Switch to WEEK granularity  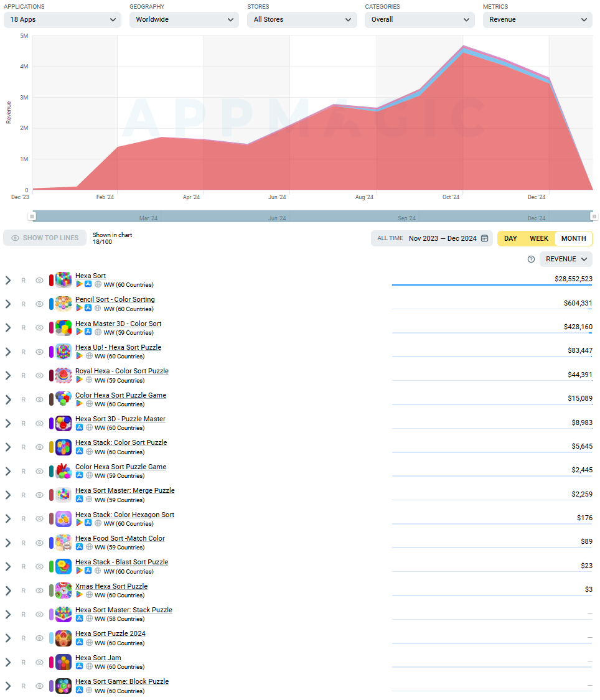pos(539,238)
